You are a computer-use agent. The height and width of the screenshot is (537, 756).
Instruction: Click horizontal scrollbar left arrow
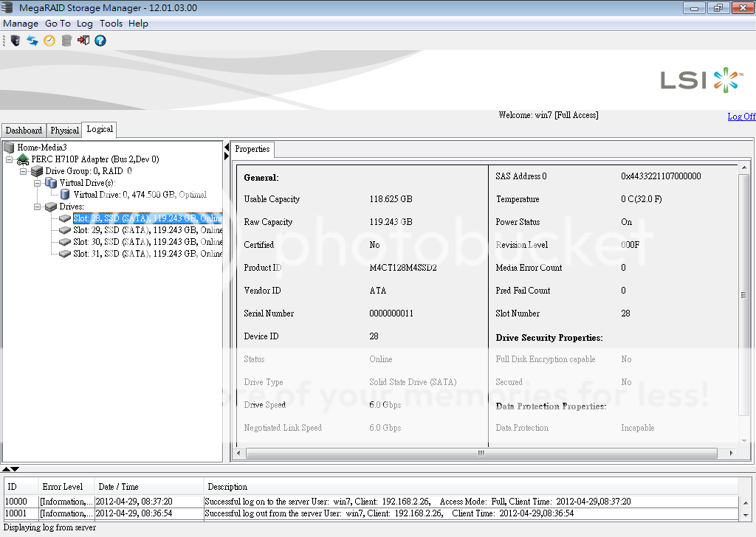point(238,453)
